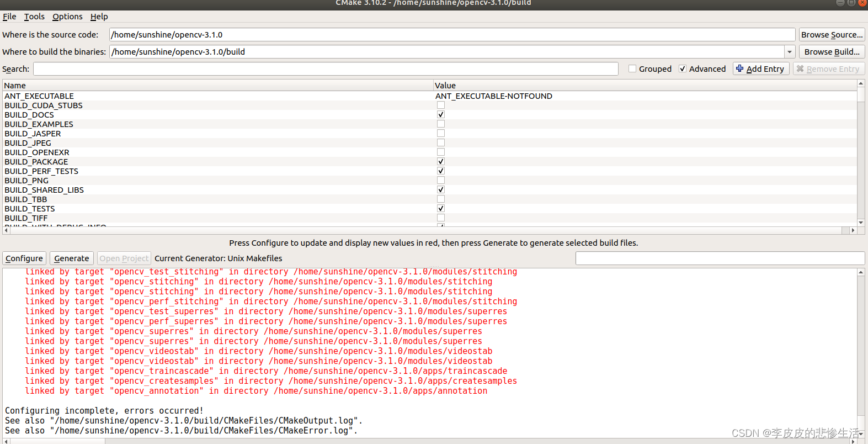Expand the build binaries path dropdown
The height and width of the screenshot is (444, 868).
tap(790, 52)
